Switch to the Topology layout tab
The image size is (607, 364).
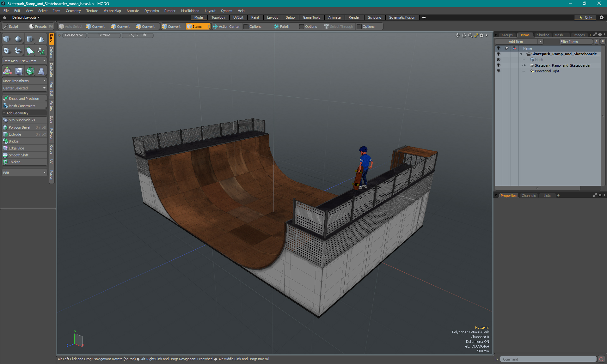click(x=218, y=17)
